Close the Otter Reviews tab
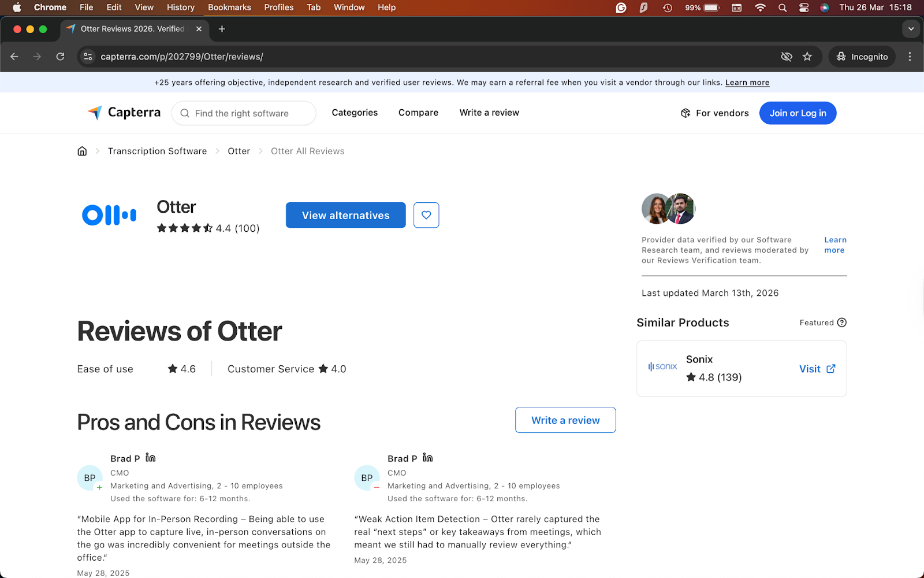This screenshot has height=578, width=924. pyautogui.click(x=199, y=29)
